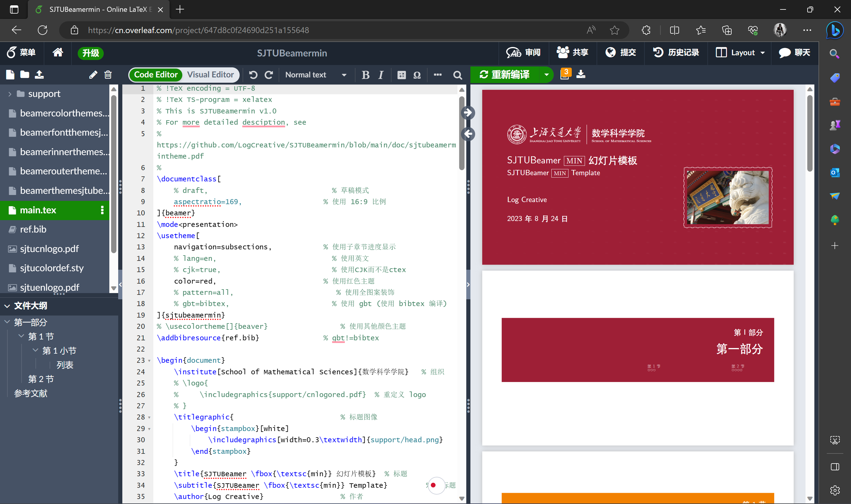Collapse the 第1节 outline section

(21, 336)
